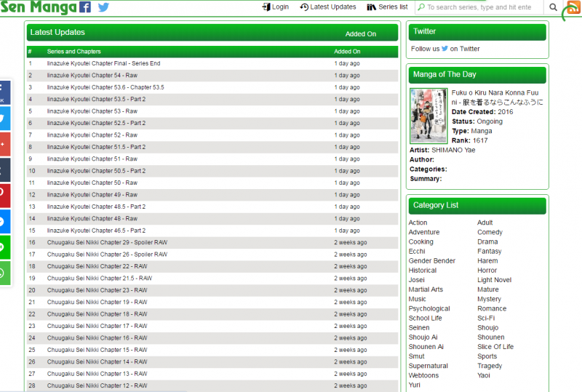Click the Twitter bird icon in the header
This screenshot has width=582, height=392.
click(x=103, y=7)
